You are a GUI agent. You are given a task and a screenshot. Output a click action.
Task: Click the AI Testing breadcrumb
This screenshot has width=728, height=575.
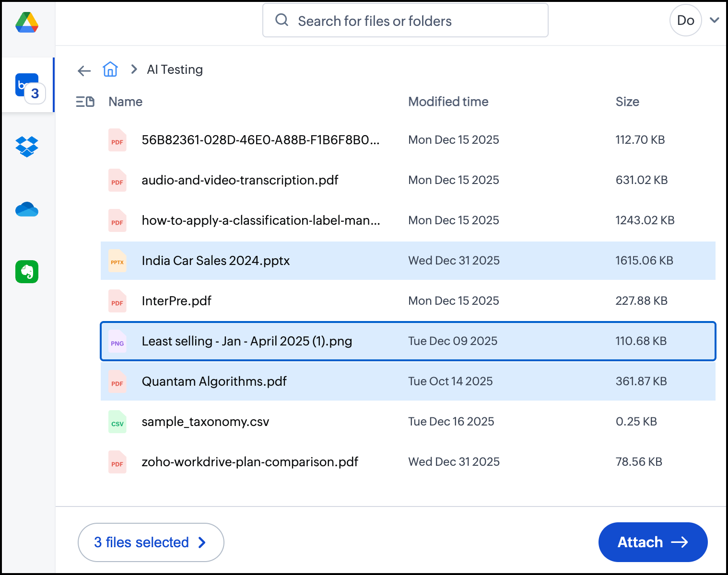coord(175,69)
